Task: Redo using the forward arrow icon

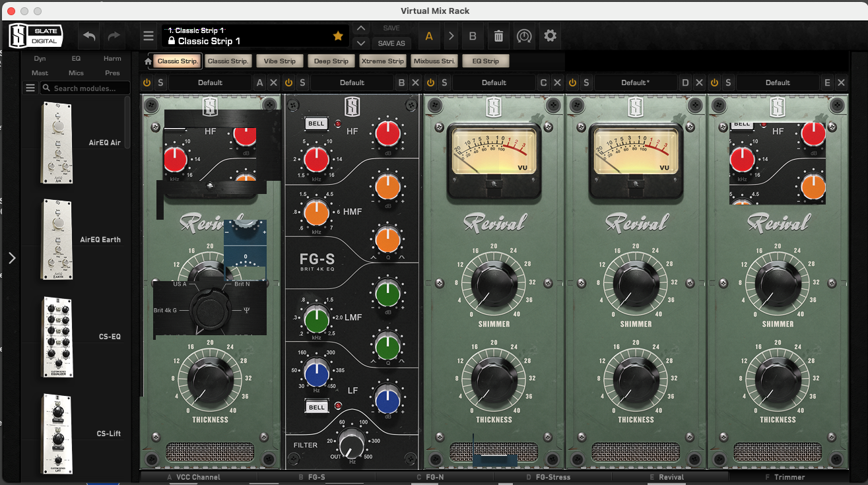Action: (x=114, y=36)
